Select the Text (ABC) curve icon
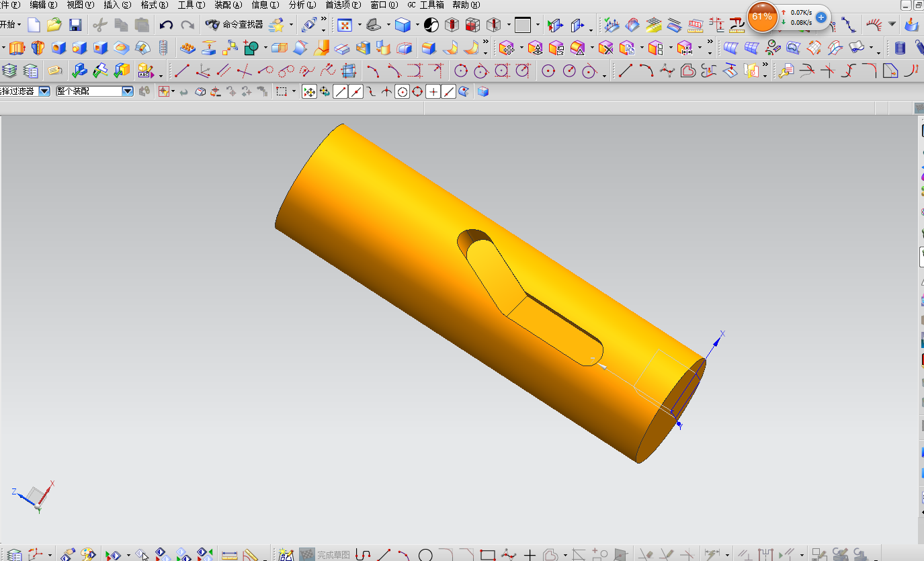924x561 pixels. 144,70
